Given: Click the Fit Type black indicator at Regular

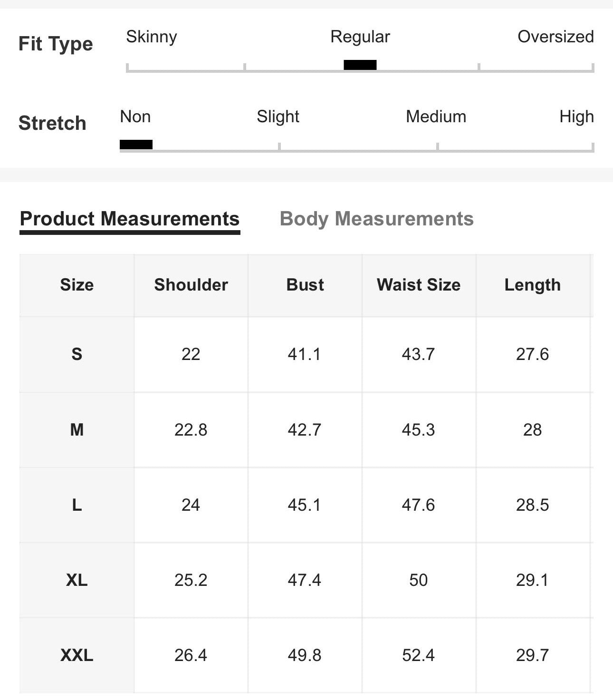Looking at the screenshot, I should pos(360,65).
